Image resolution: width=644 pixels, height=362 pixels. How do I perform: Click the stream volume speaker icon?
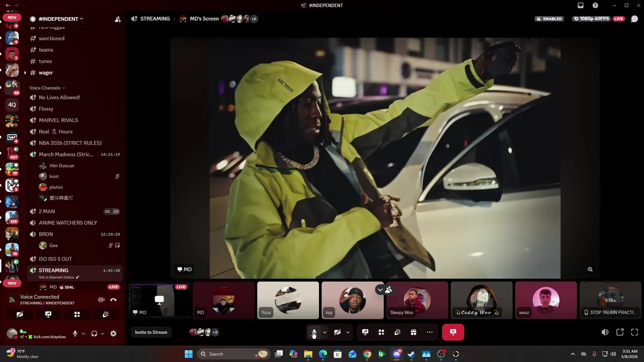point(605,332)
